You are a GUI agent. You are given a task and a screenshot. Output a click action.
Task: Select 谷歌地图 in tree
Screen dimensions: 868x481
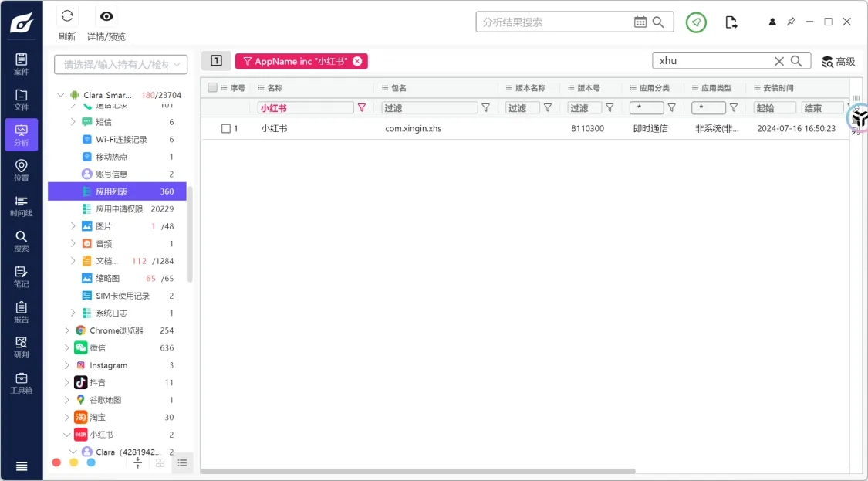105,400
